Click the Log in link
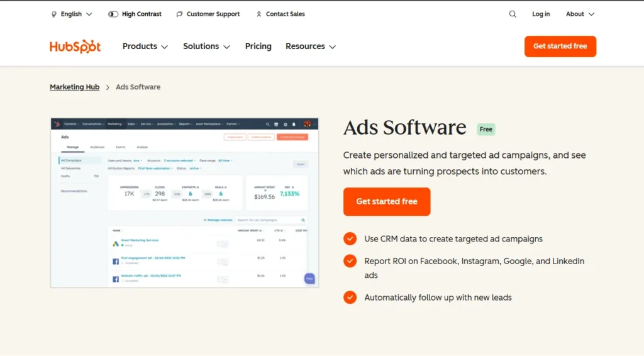644x356 pixels. pos(541,14)
